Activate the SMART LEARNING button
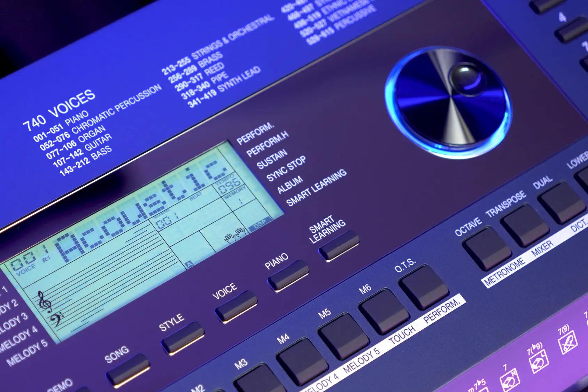This screenshot has width=588, height=392. click(339, 245)
